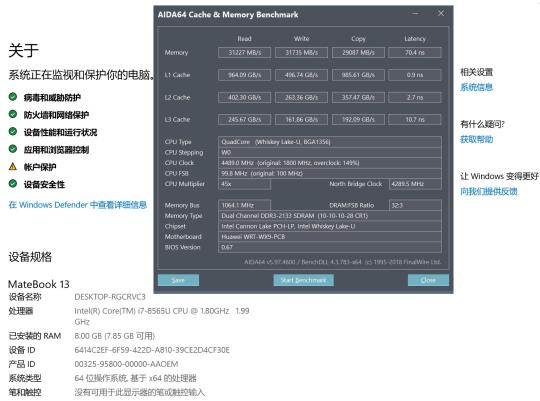Select installed RAM value 8.00 GB
Screen dimensions: 540x401
114,336
